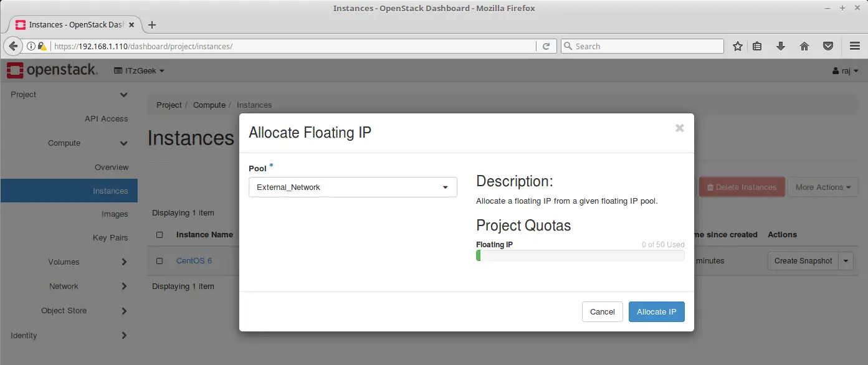Click the Project breadcrumb link
The image size is (868, 365).
pos(169,105)
